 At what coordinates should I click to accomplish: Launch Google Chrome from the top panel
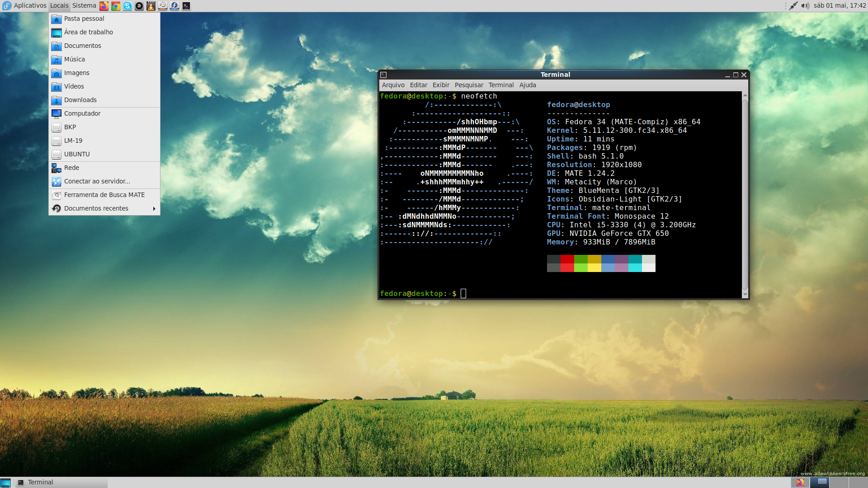(116, 6)
